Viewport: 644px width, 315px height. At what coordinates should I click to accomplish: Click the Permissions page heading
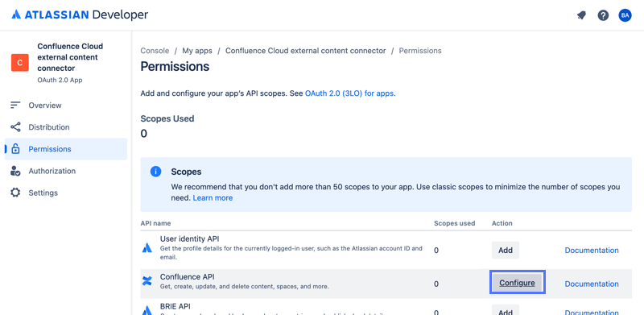pyautogui.click(x=175, y=66)
